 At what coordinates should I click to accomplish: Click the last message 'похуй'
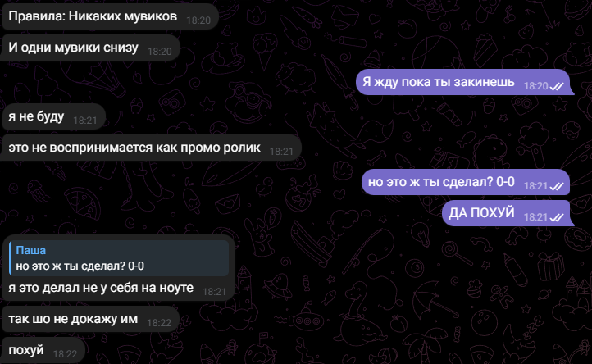point(43,350)
